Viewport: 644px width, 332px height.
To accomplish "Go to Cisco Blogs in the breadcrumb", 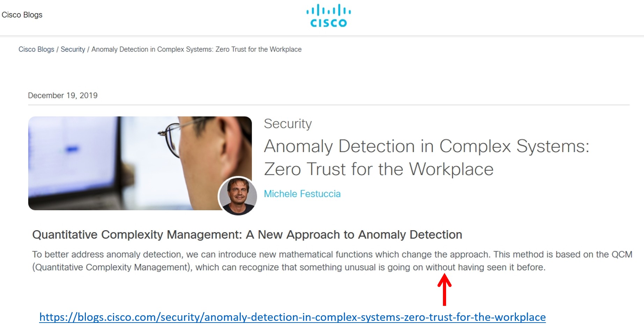I will click(36, 50).
